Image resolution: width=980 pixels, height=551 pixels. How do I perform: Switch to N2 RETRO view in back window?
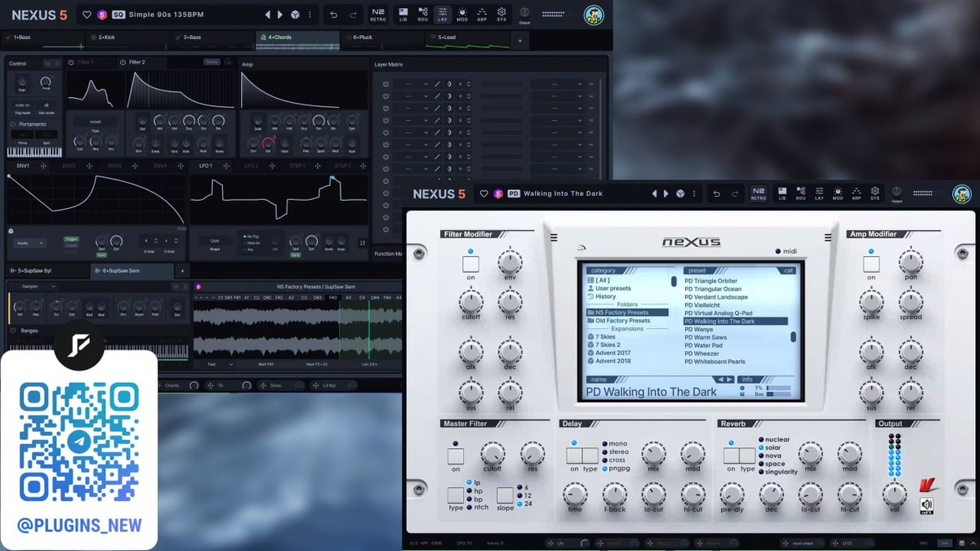[x=378, y=15]
